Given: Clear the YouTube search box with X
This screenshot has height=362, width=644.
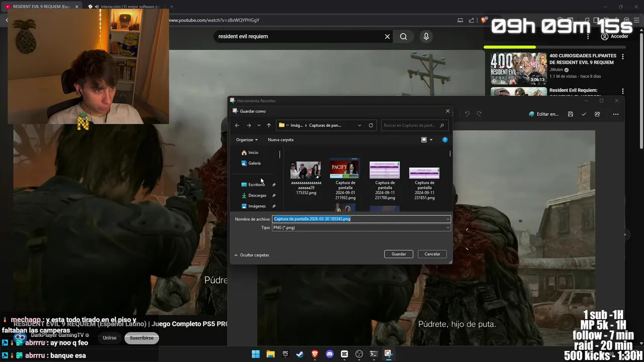Looking at the screenshot, I should tap(387, 36).
